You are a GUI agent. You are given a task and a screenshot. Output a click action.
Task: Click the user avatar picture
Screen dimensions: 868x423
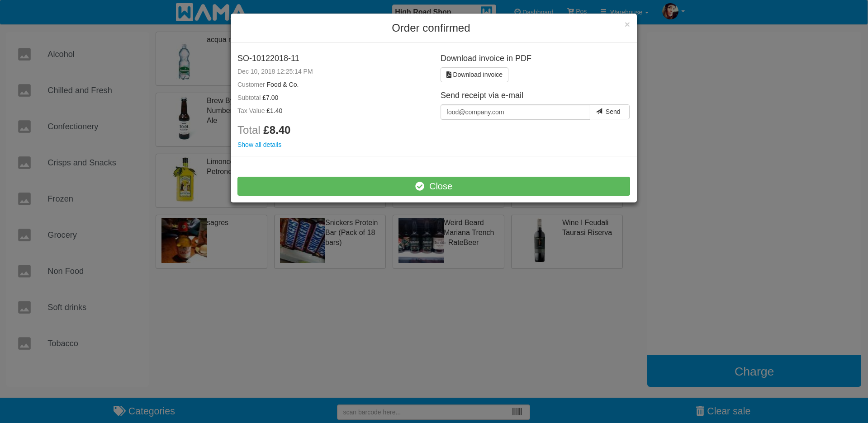670,11
